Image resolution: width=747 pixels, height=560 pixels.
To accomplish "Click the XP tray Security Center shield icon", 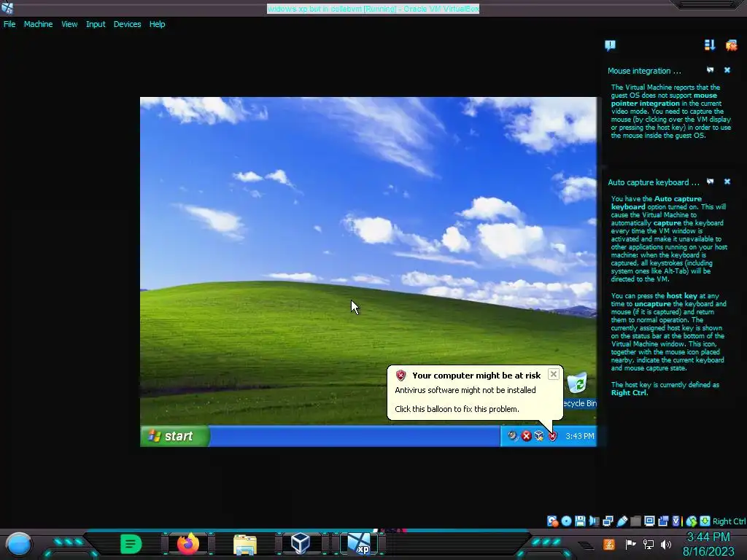I will click(x=552, y=436).
